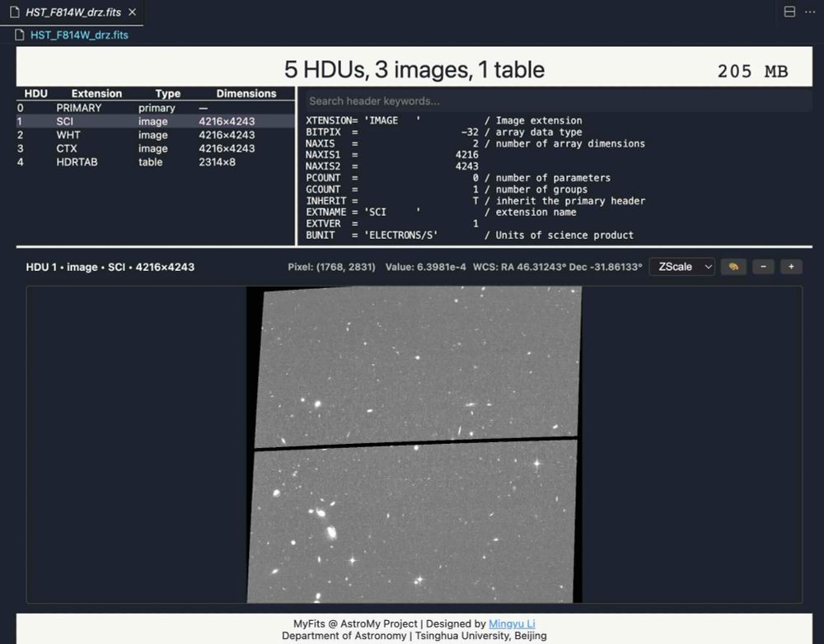The width and height of the screenshot is (824, 644).
Task: Select the HST_F814W_drz.fits editor tab
Action: coord(72,12)
